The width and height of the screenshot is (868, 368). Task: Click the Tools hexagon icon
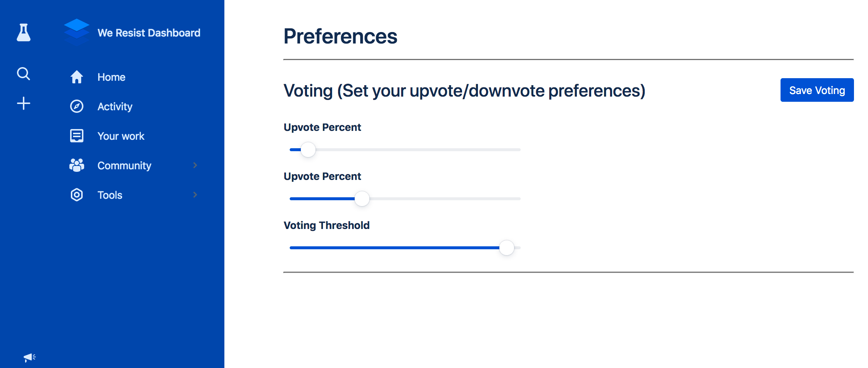[x=77, y=195]
